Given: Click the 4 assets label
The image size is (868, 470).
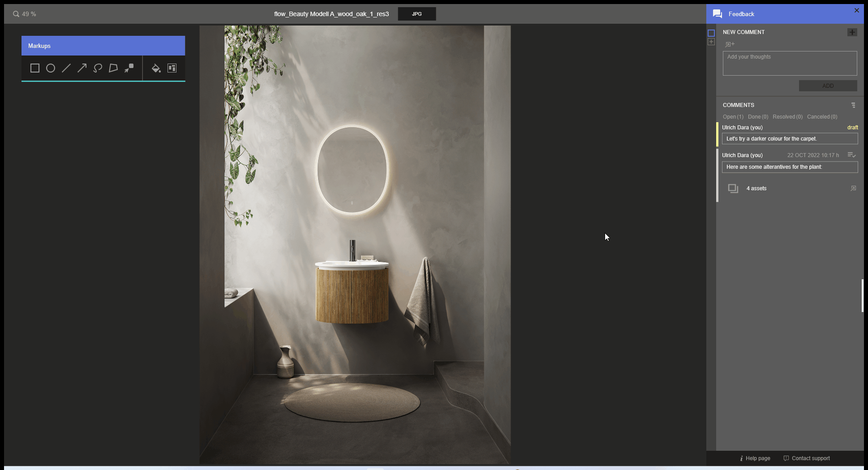Looking at the screenshot, I should point(756,188).
